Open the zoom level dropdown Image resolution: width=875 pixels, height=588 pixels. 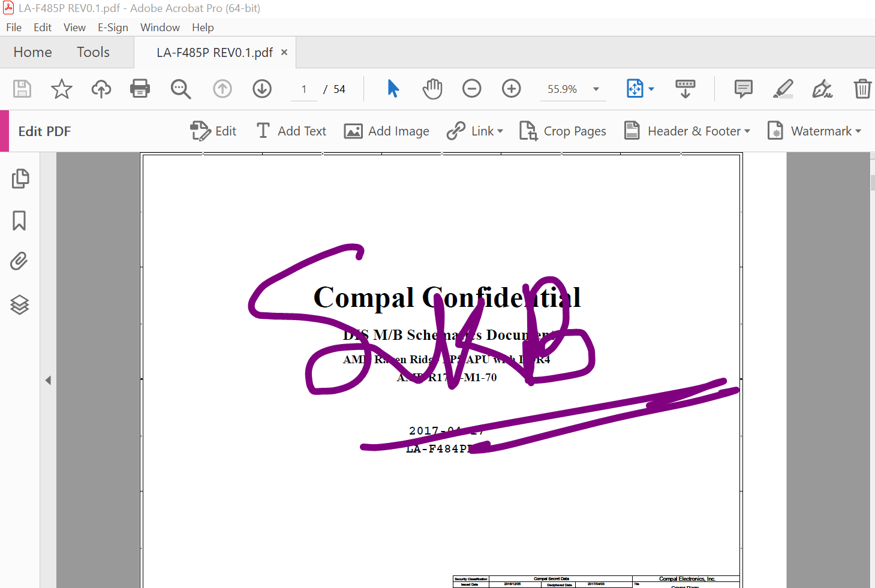(596, 89)
